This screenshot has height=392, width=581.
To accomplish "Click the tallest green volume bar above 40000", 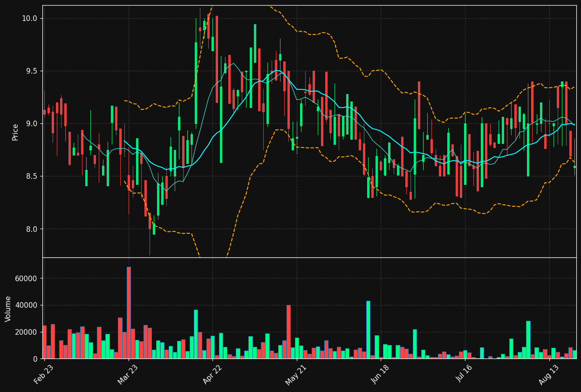I will point(368,330).
